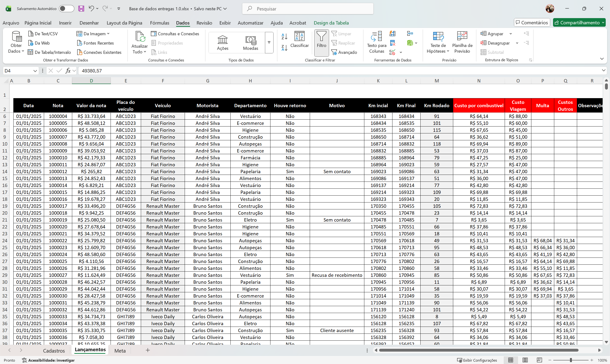Toggle Salvamento Automático on

(66, 8)
